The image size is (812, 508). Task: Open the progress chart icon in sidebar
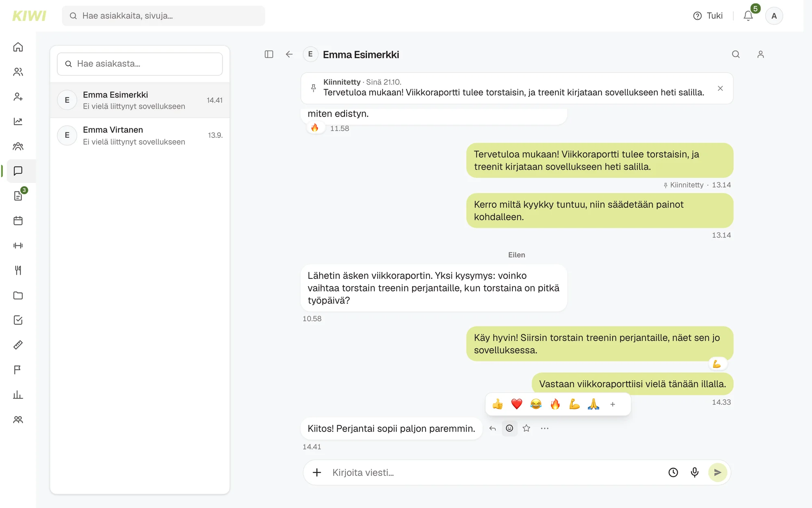click(x=18, y=122)
